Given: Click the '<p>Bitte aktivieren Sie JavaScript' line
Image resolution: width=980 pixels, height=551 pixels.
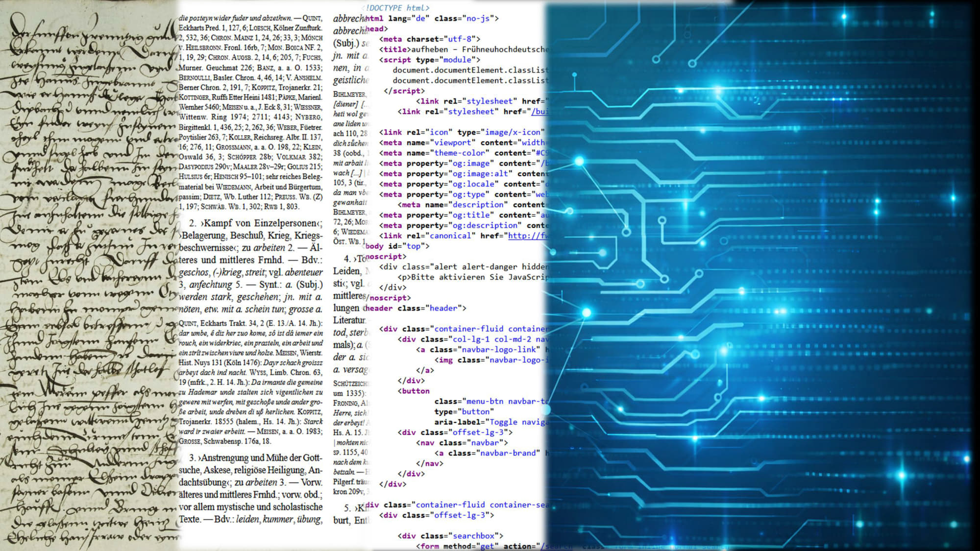Looking at the screenshot, I should coord(473,277).
